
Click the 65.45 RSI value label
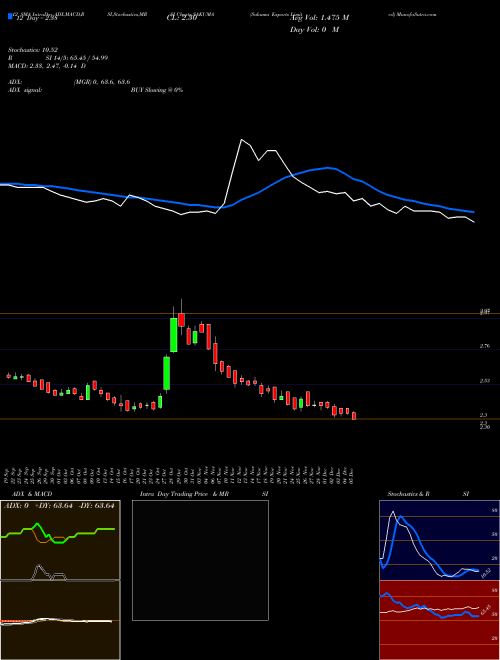click(486, 609)
